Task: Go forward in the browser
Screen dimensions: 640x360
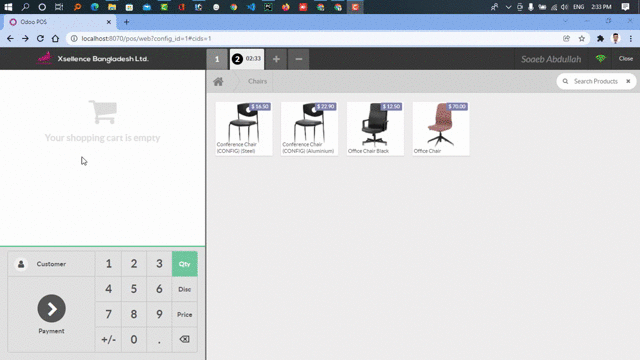Action: click(25, 38)
